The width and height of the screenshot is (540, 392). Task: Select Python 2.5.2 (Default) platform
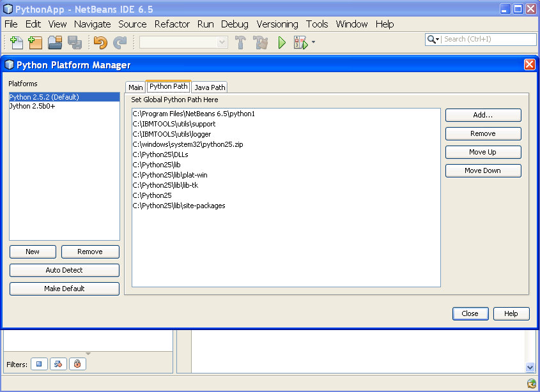[x=64, y=97]
